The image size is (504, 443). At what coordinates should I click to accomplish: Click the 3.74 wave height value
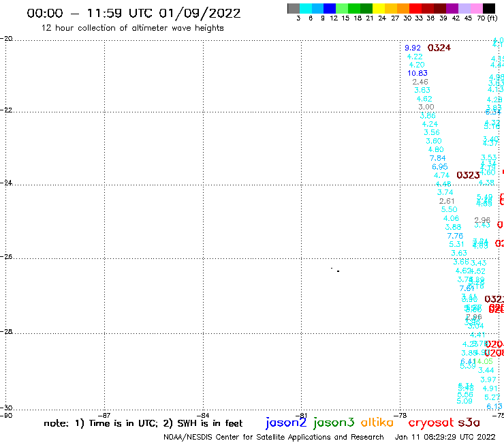point(445,192)
